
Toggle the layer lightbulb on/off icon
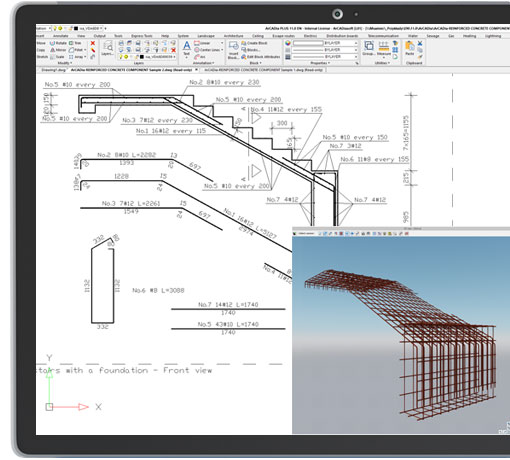121,57
